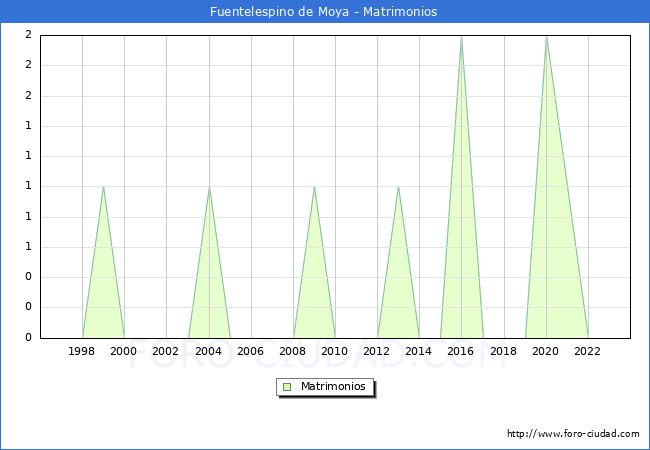Select the 2000 x-axis label
The width and height of the screenshot is (650, 450).
click(124, 351)
